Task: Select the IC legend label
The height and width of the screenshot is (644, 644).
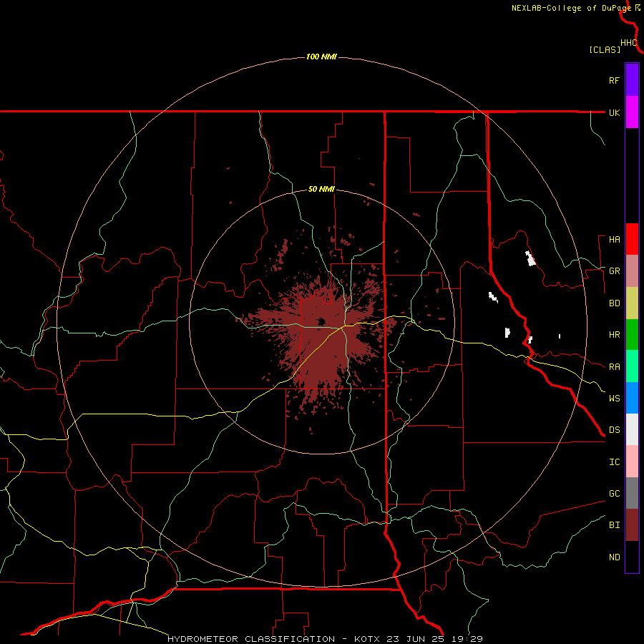Action: tap(614, 462)
